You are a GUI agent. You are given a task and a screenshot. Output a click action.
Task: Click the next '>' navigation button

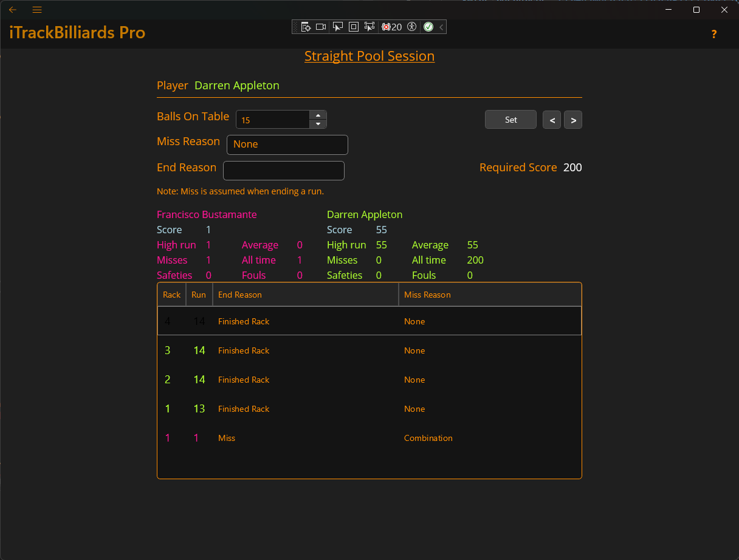point(573,120)
